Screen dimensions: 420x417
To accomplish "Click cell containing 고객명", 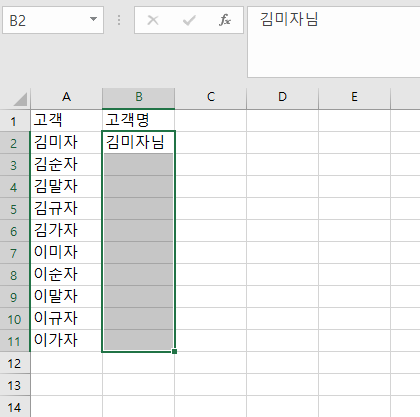I will tap(139, 121).
